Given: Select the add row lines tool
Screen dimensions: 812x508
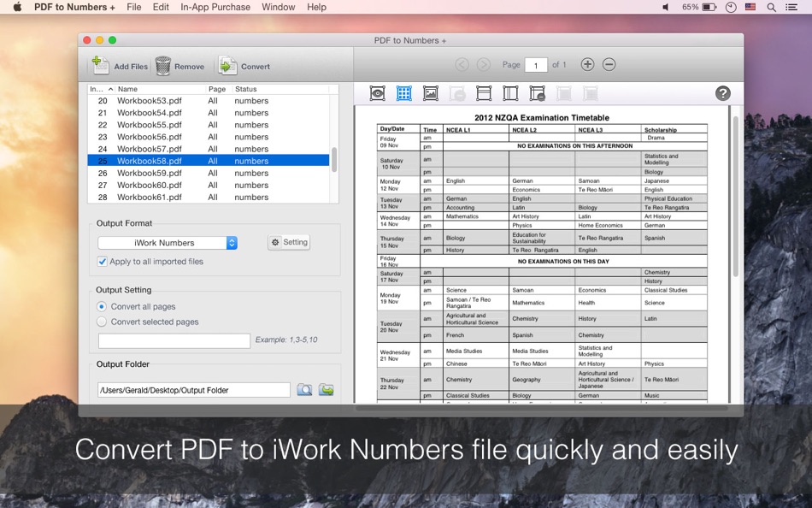Looking at the screenshot, I should tap(484, 93).
